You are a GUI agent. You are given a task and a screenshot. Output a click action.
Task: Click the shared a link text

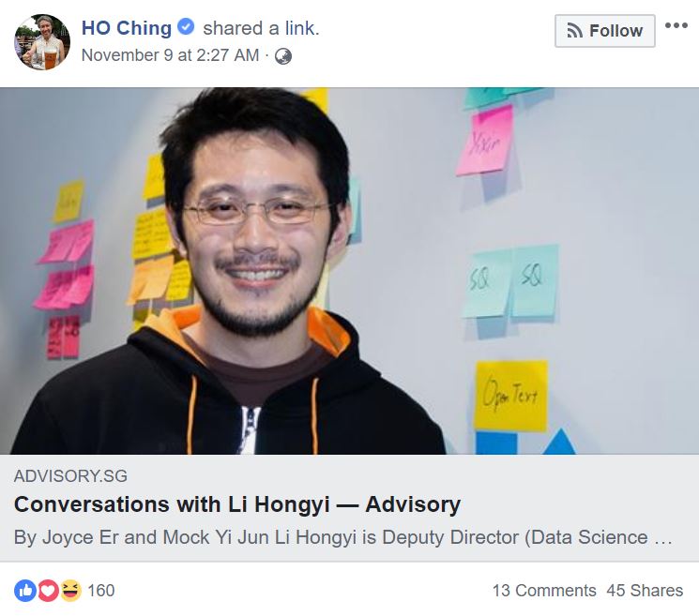261,28
